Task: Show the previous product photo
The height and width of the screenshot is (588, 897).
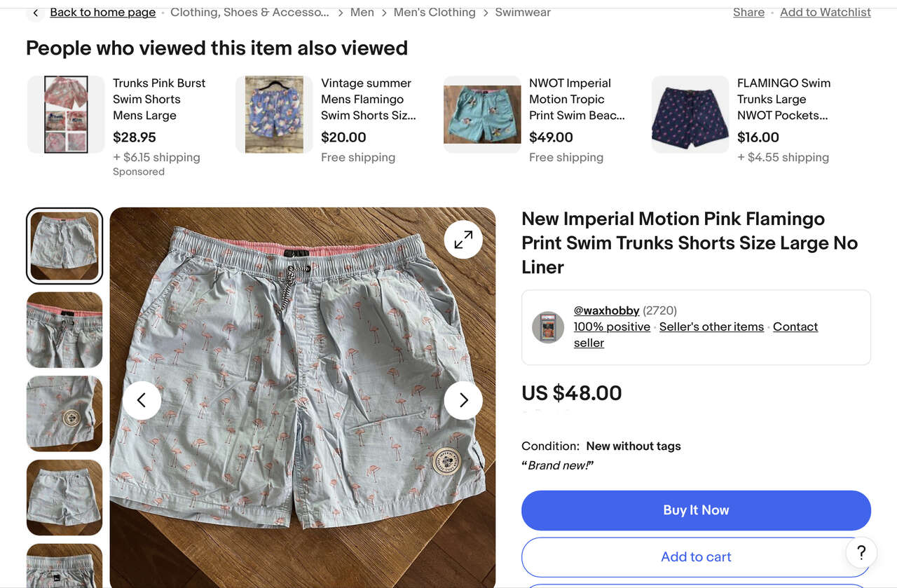Action: (142, 400)
